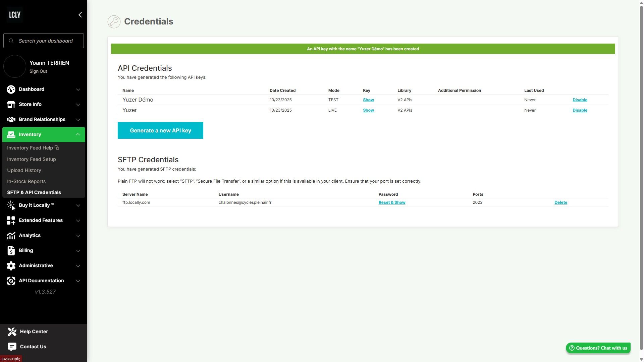The height and width of the screenshot is (362, 644).
Task: Click the LCLY logo icon
Action: (15, 15)
